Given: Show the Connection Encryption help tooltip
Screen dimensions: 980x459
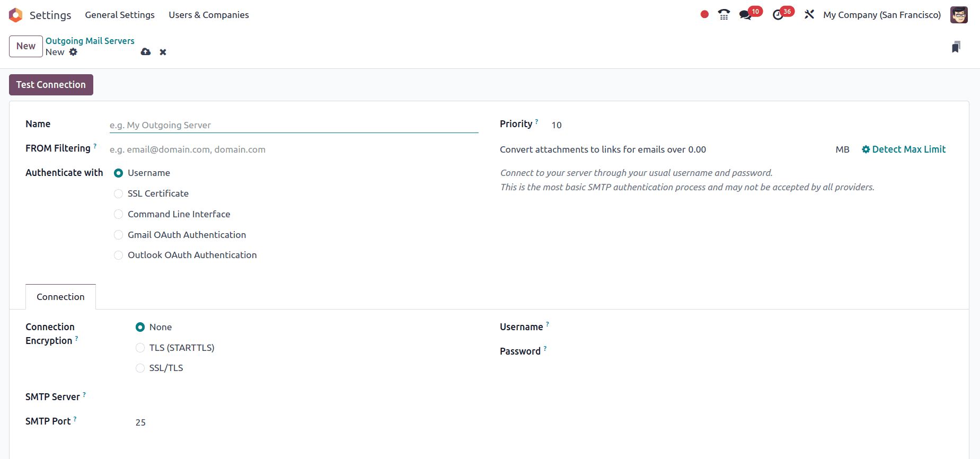Looking at the screenshot, I should 76,338.
